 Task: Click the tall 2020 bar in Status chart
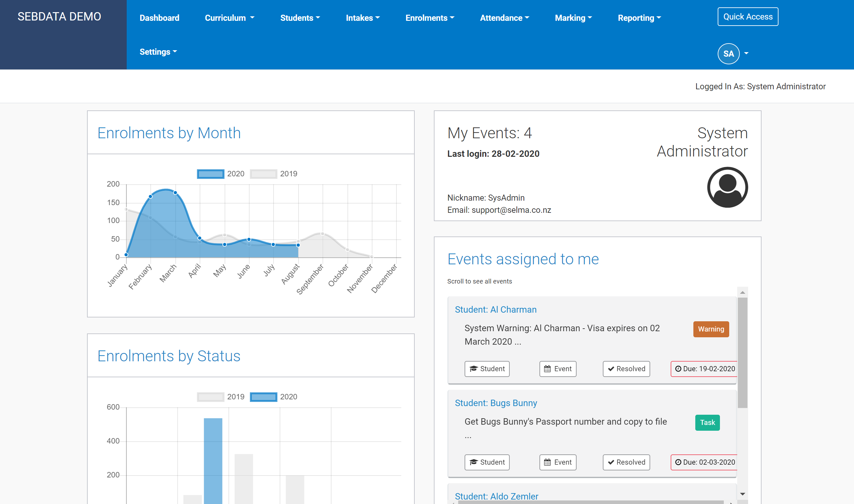click(x=213, y=461)
